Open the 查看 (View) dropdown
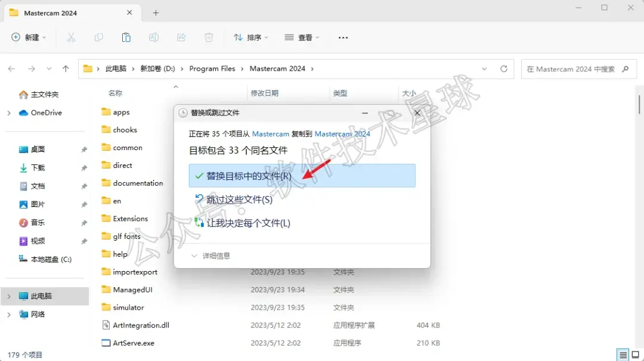The width and height of the screenshot is (644, 361). tap(302, 38)
